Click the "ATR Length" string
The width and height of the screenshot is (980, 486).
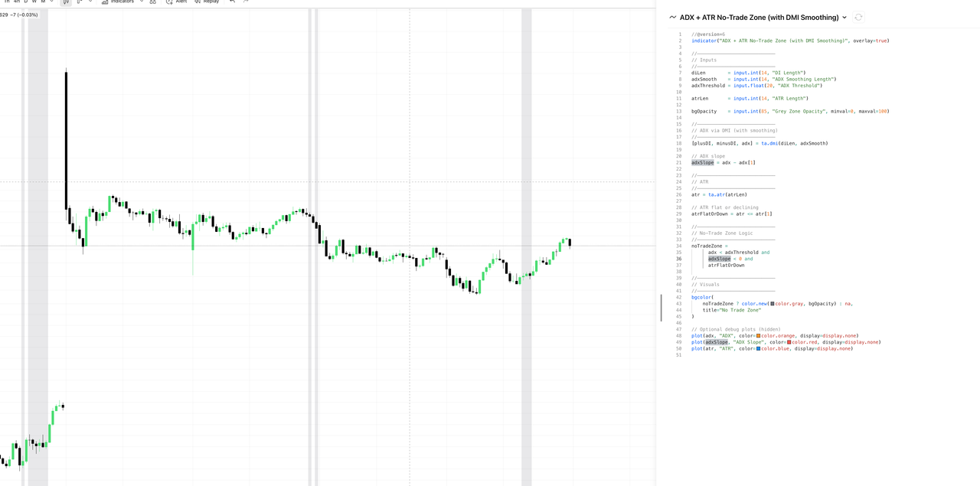click(x=789, y=99)
